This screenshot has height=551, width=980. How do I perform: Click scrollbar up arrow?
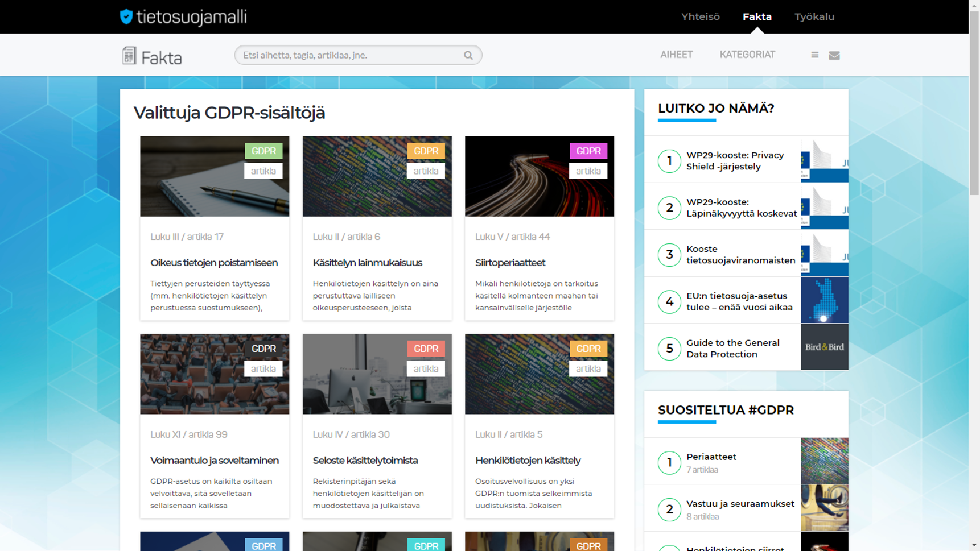974,5
